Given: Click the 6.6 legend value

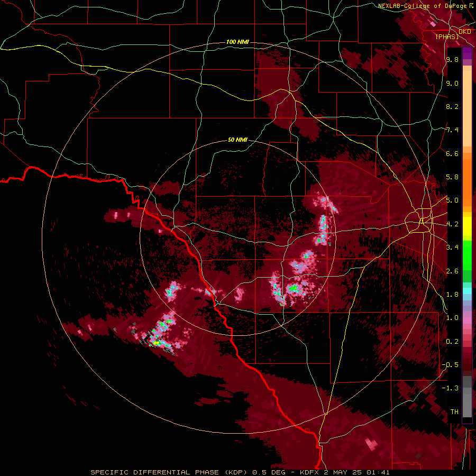Looking at the screenshot, I should (x=452, y=153).
